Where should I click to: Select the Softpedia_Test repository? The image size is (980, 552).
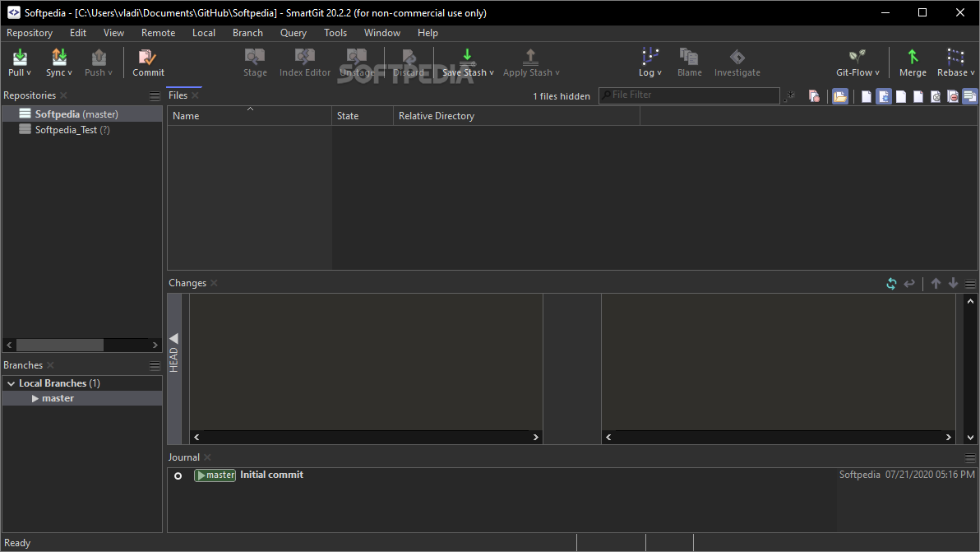coord(82,129)
